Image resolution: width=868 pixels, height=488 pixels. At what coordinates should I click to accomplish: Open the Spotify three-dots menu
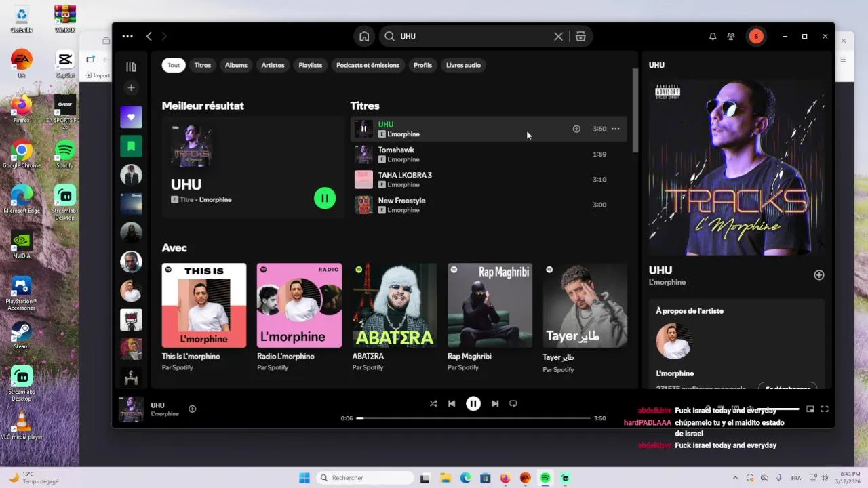point(127,37)
